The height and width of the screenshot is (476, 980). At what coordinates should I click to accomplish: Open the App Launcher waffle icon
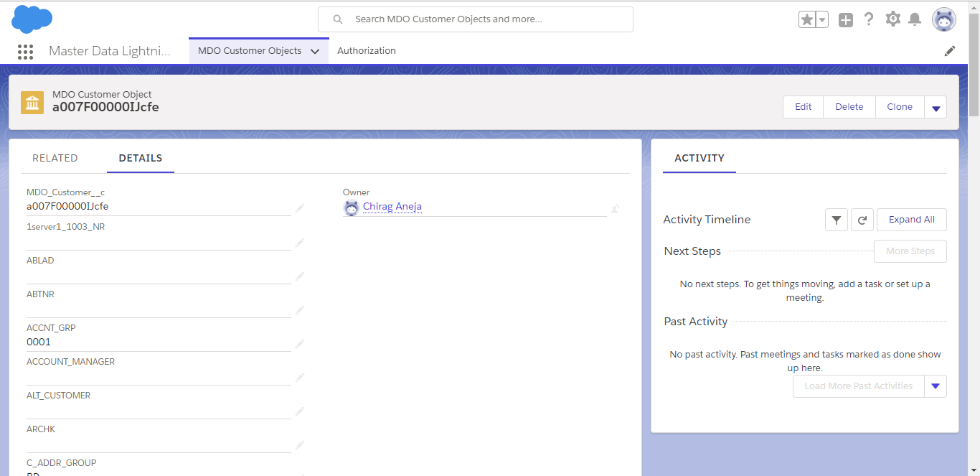25,51
